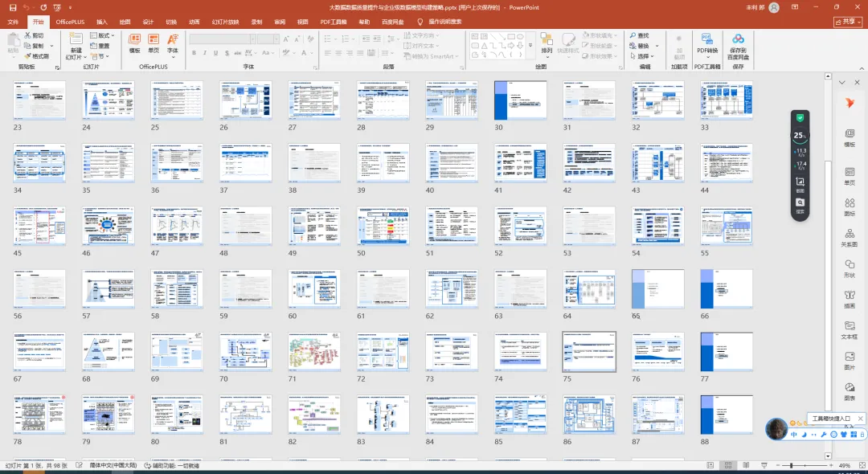Viewport: 868px width, 474px height.
Task: Open the Share (共享) dropdown
Action: click(848, 22)
